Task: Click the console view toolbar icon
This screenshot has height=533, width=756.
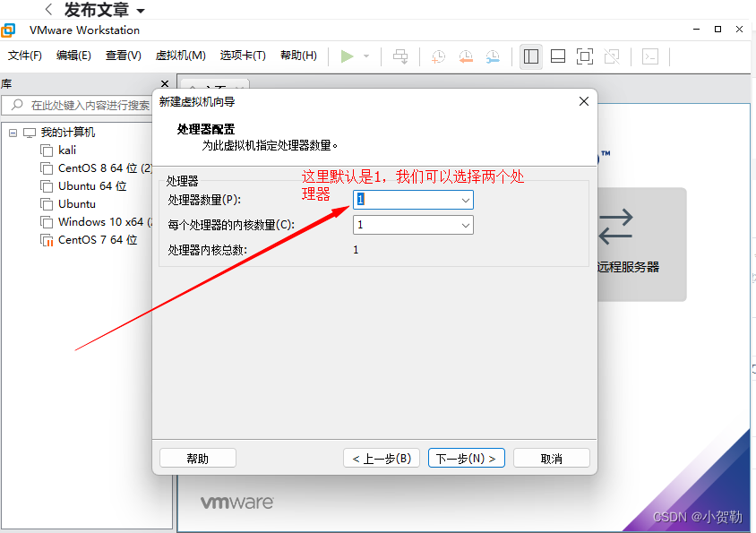Action: [650, 56]
